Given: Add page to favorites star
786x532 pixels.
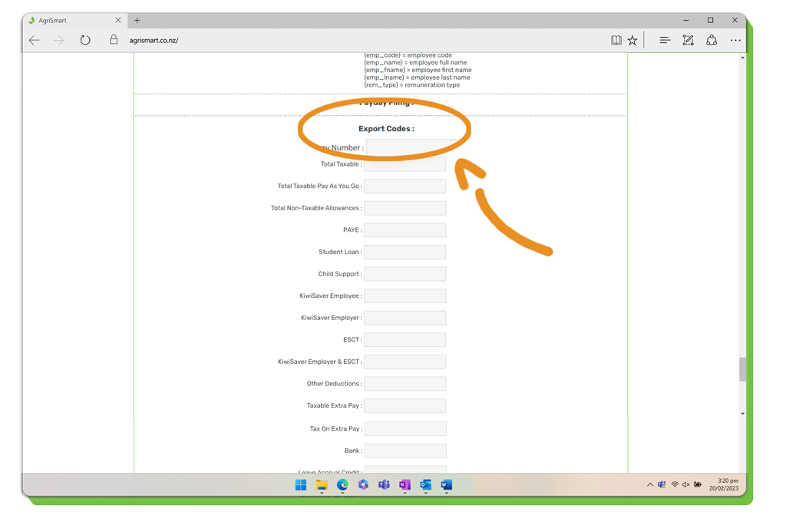Looking at the screenshot, I should pyautogui.click(x=632, y=41).
